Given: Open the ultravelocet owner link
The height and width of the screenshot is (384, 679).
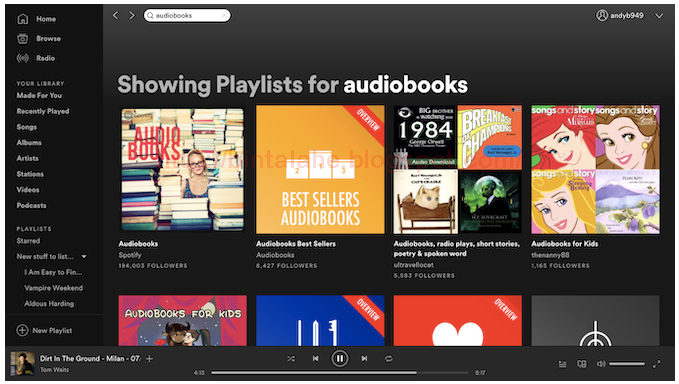Looking at the screenshot, I should tap(414, 265).
